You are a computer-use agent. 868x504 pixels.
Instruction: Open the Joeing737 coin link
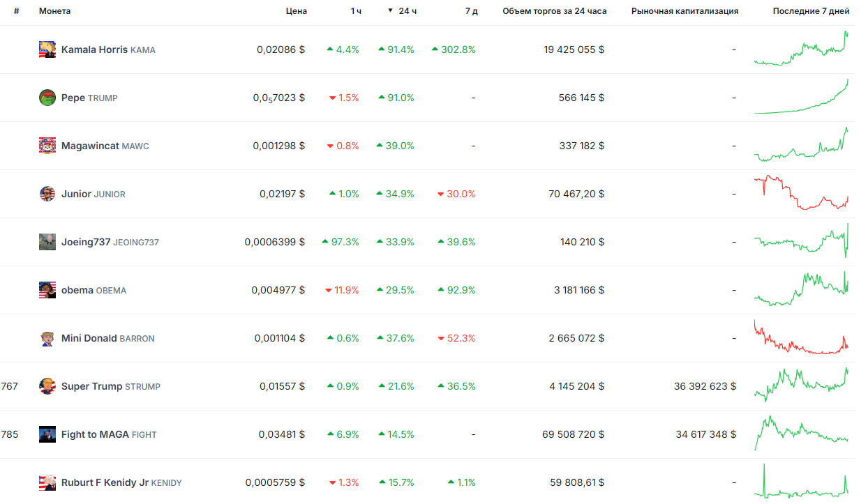point(110,242)
